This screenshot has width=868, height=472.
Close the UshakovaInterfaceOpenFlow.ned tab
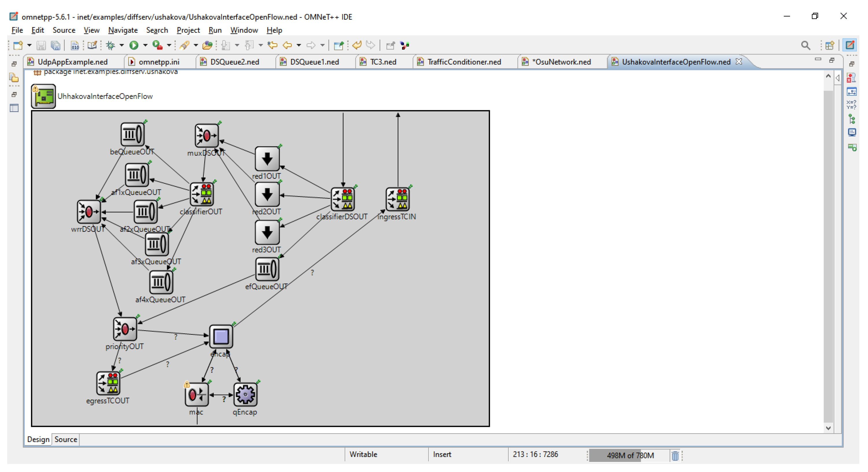click(x=739, y=62)
